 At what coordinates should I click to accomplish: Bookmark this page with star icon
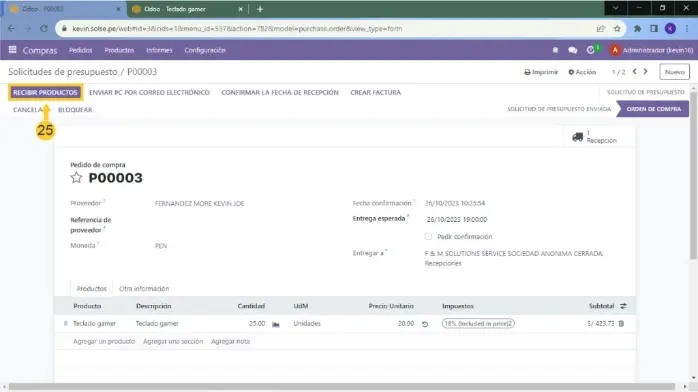[x=617, y=28]
